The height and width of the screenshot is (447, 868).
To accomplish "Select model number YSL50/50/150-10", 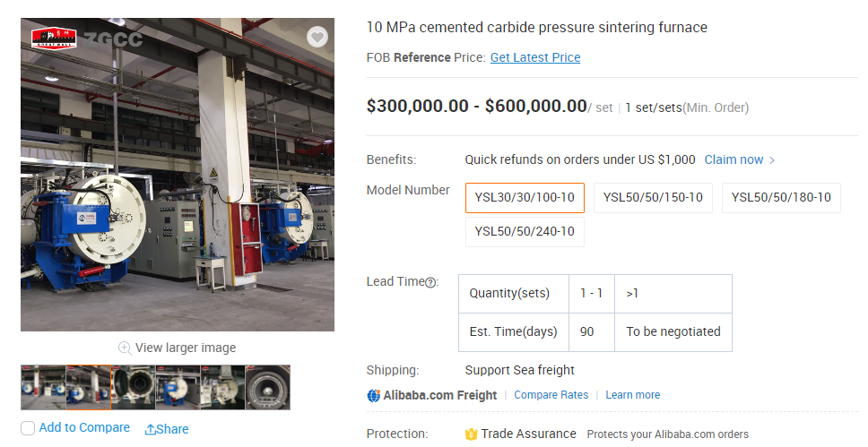I will click(x=653, y=197).
